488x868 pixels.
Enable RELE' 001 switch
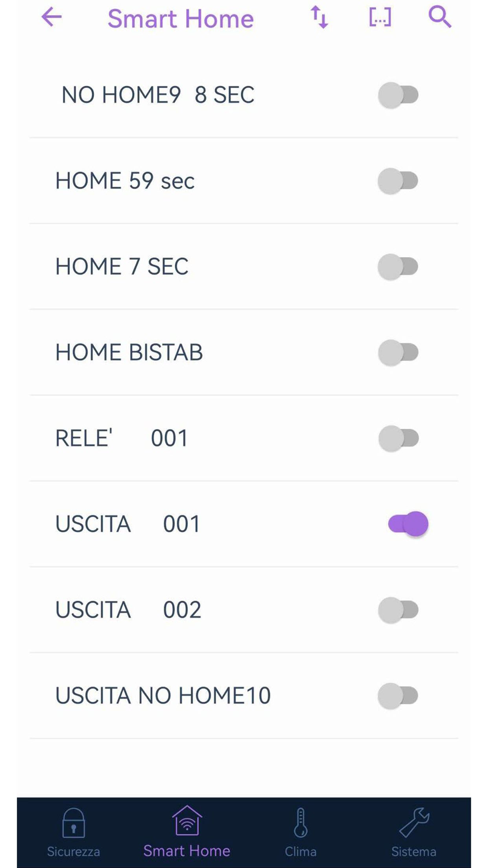[399, 438]
